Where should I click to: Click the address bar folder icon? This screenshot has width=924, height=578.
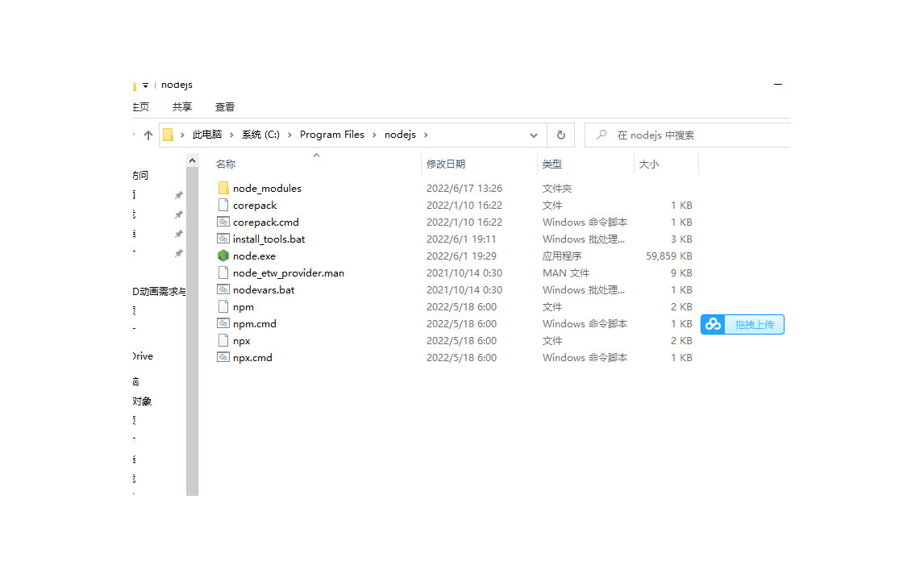point(168,135)
